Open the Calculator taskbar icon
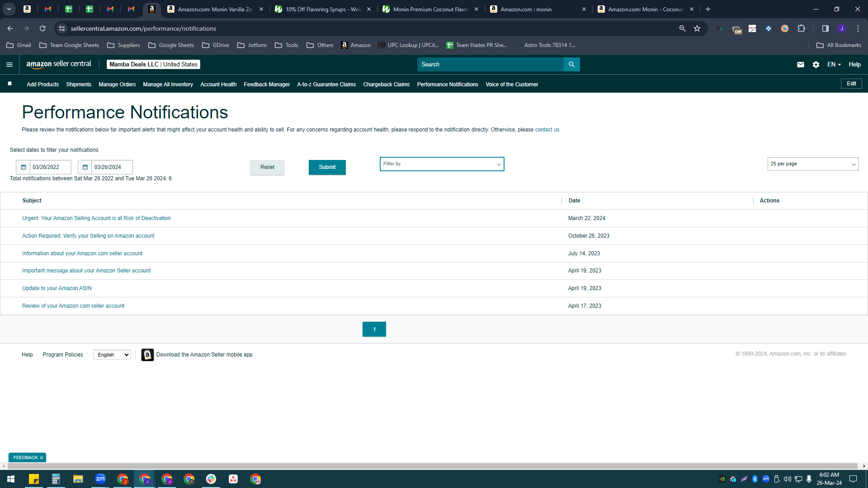868x488 pixels. (x=56, y=479)
